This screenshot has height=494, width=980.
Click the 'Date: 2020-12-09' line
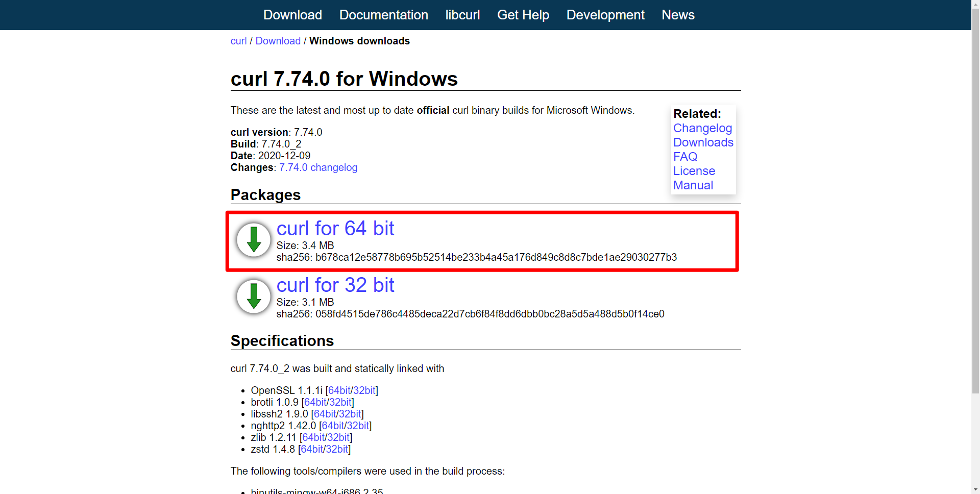coord(271,156)
